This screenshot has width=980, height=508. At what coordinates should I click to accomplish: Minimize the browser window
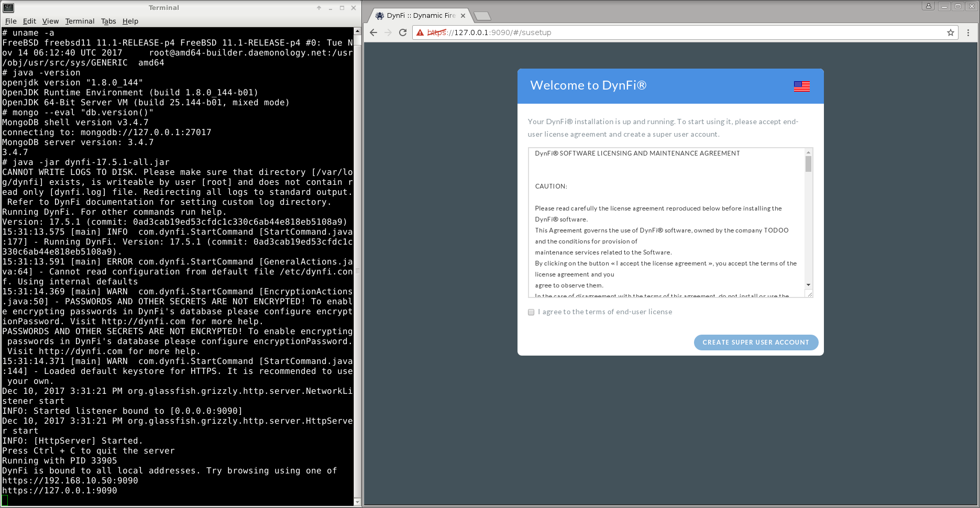click(944, 6)
